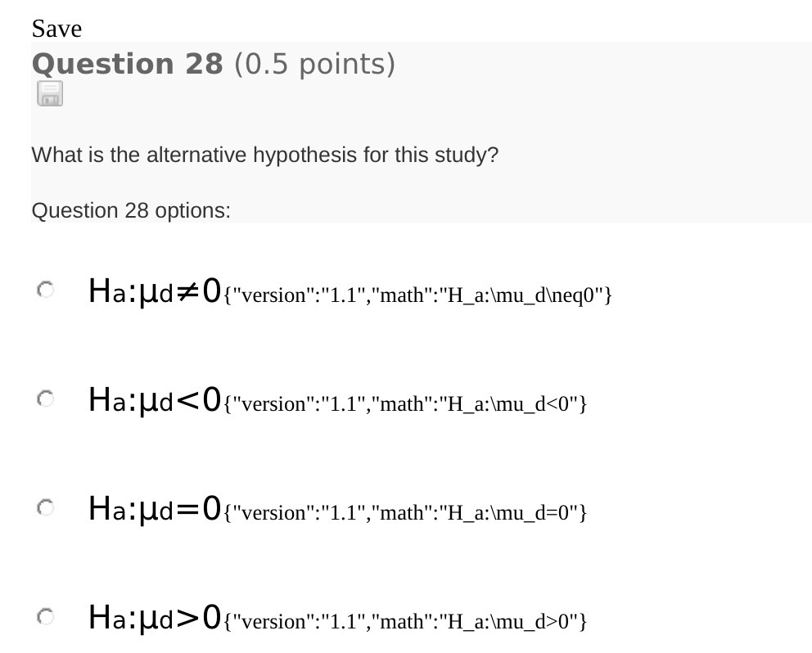Screen dimensions: 812x653
Task: Click the answer text Ha:μd≠0
Action: (153, 290)
